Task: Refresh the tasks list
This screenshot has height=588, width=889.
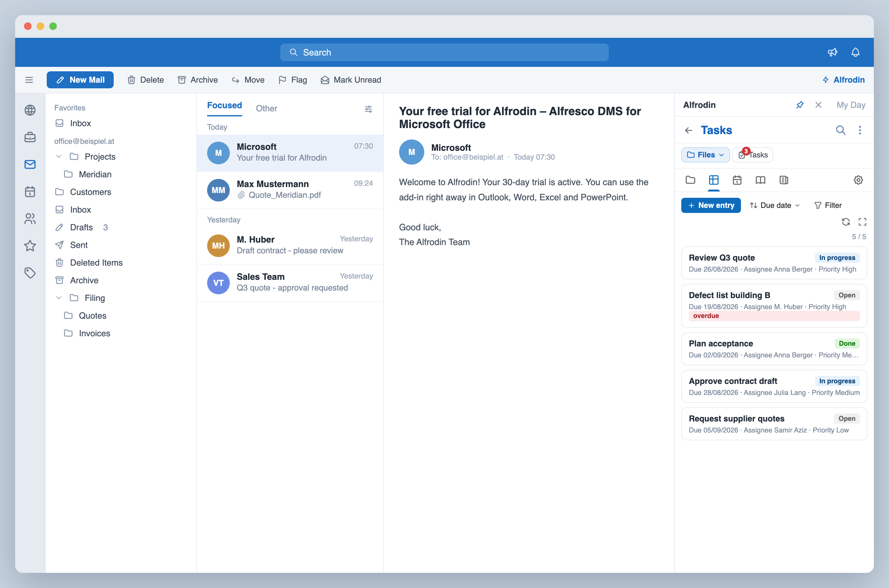Action: click(x=846, y=222)
